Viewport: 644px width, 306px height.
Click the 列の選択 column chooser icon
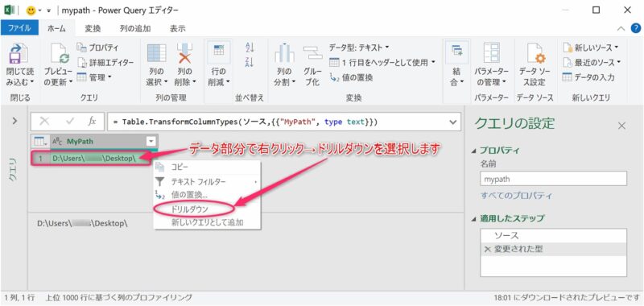(x=156, y=53)
